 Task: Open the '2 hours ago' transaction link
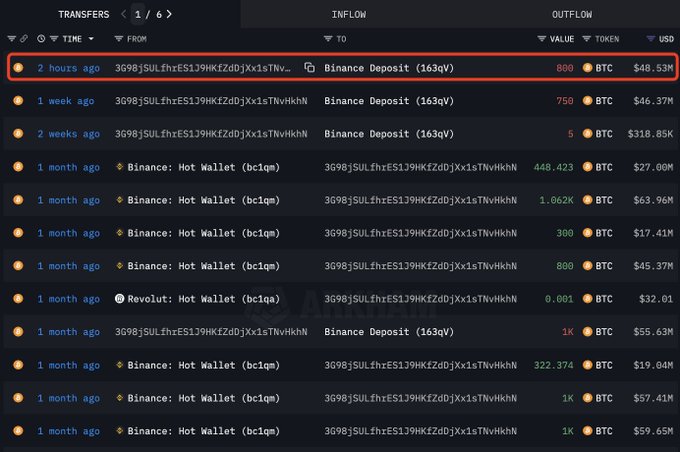coord(69,68)
